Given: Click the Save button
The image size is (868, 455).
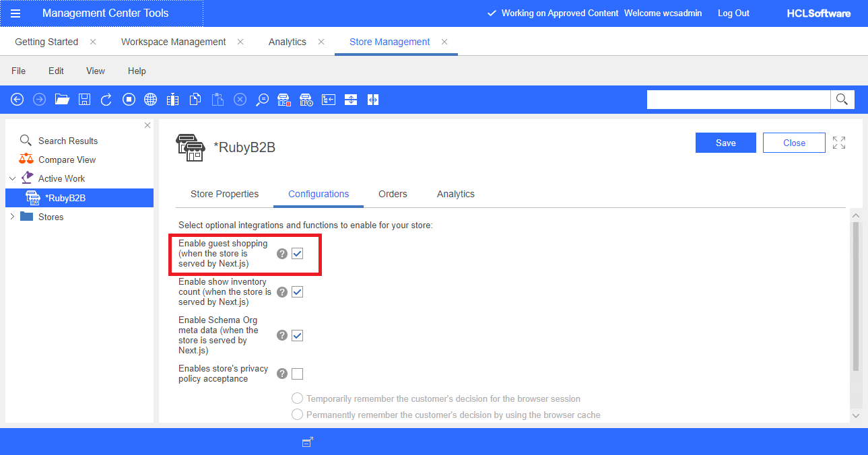Looking at the screenshot, I should click(726, 143).
